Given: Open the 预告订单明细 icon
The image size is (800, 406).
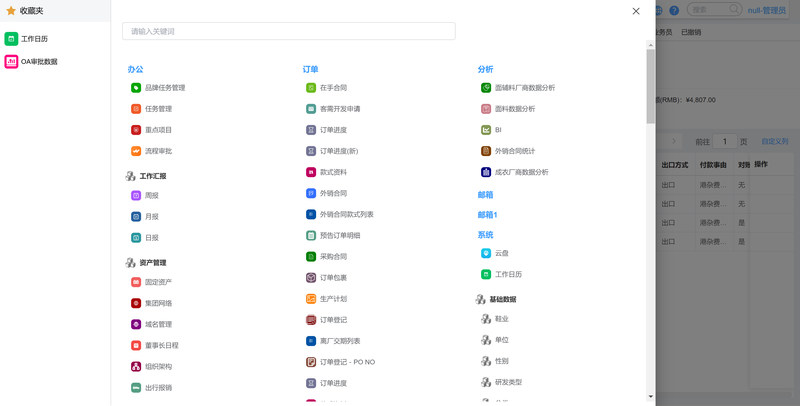Looking at the screenshot, I should click(311, 236).
